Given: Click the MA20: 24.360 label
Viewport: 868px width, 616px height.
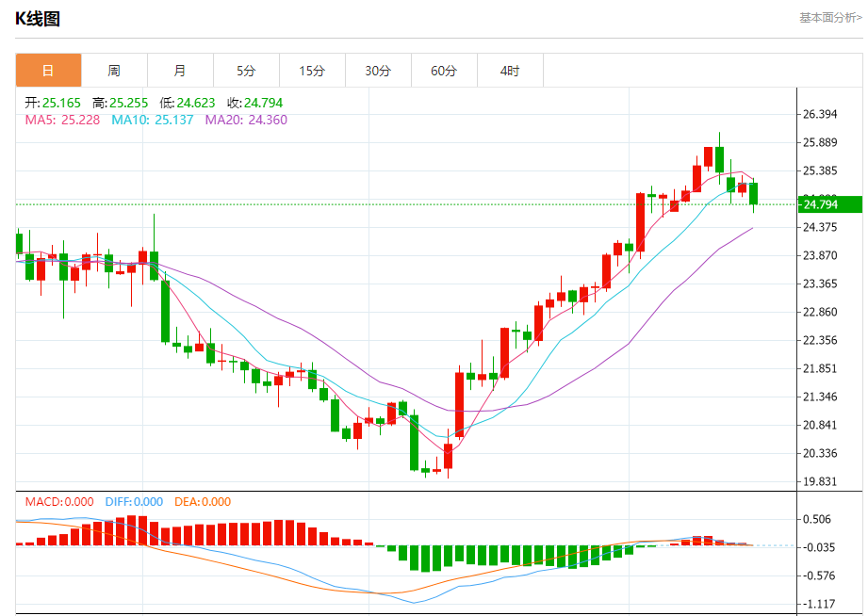Looking at the screenshot, I should click(x=246, y=120).
